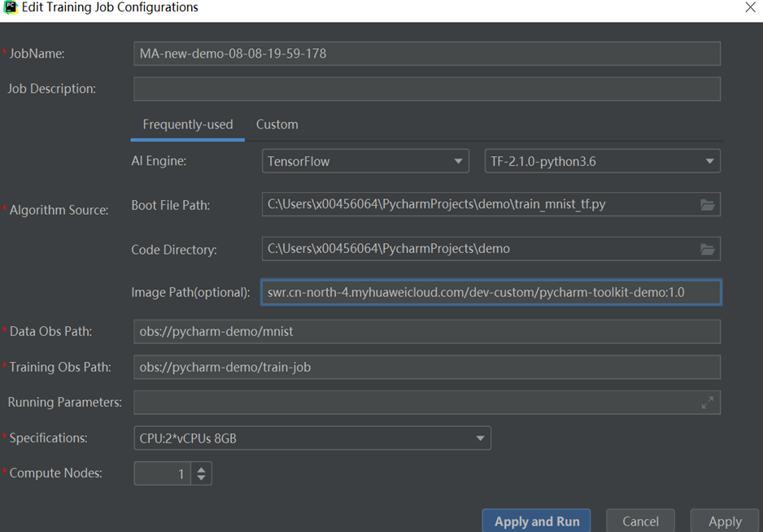Image resolution: width=763 pixels, height=532 pixels.
Task: Increase Compute Nodes with up arrow
Action: [x=201, y=468]
